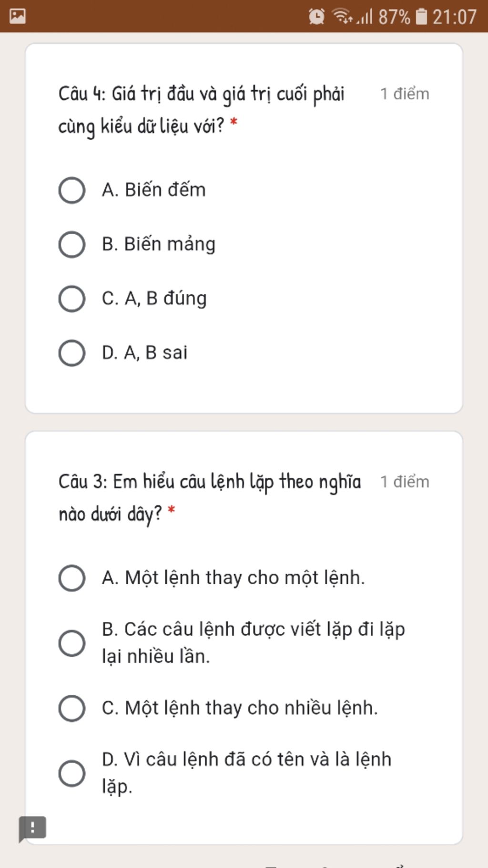Tap the Wi-Fi signal status icon
Viewport: 488px width, 868px height.
coord(342,16)
